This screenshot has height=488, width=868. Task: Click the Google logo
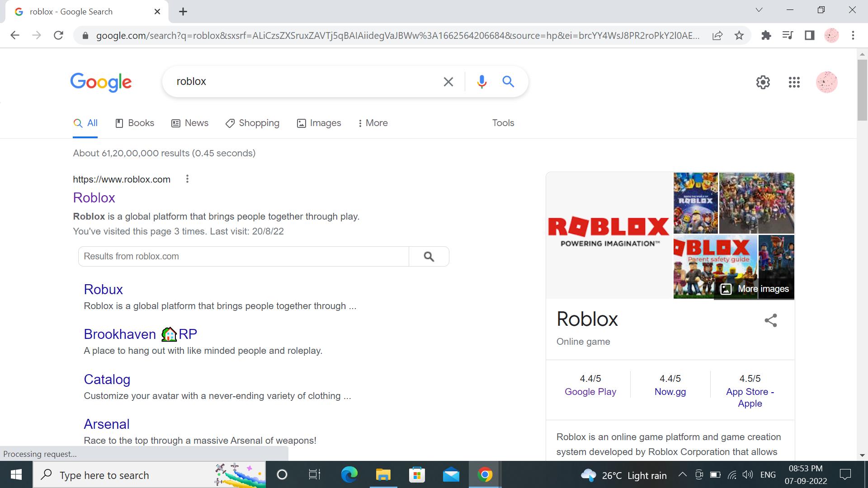point(101,82)
